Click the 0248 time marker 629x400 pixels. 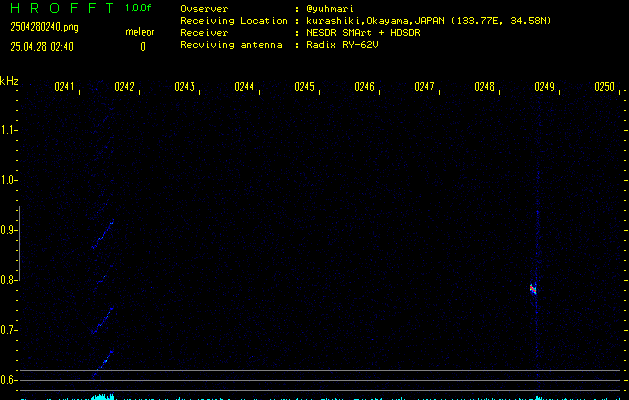click(484, 87)
